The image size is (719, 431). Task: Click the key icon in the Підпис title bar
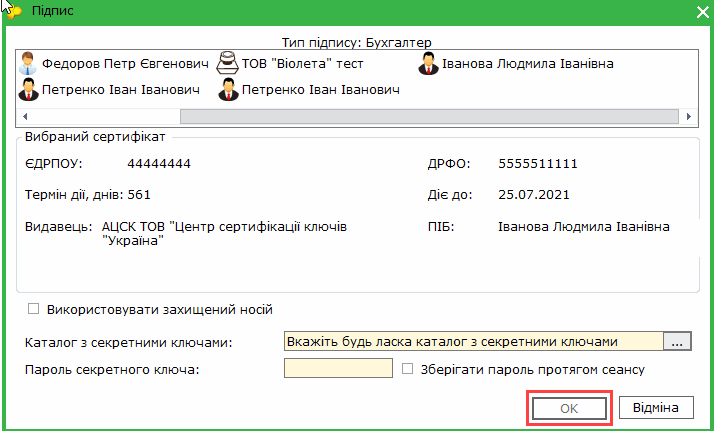14,12
